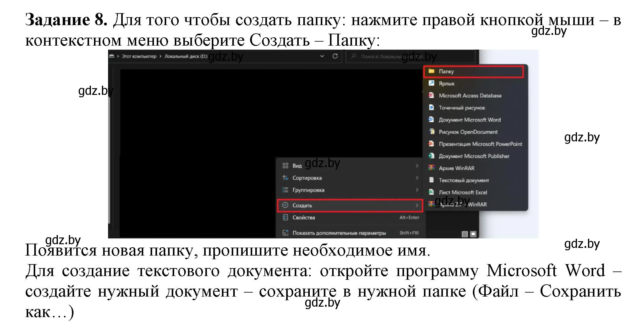644x329 pixels.
Task: Switch to details view icon in status bar
Action: click(x=465, y=234)
